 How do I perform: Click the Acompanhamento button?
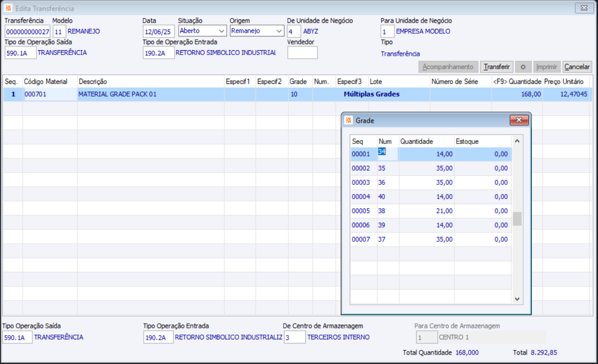tap(448, 67)
